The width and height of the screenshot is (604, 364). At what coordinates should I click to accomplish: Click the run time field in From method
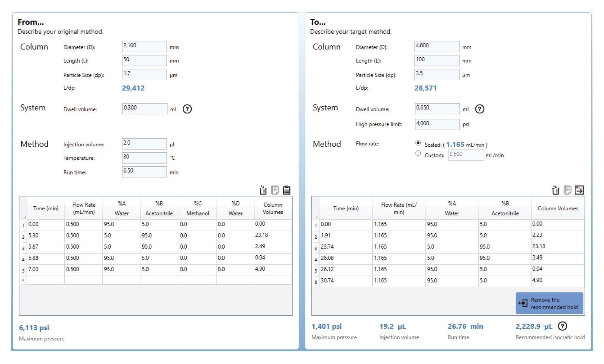[x=145, y=172]
